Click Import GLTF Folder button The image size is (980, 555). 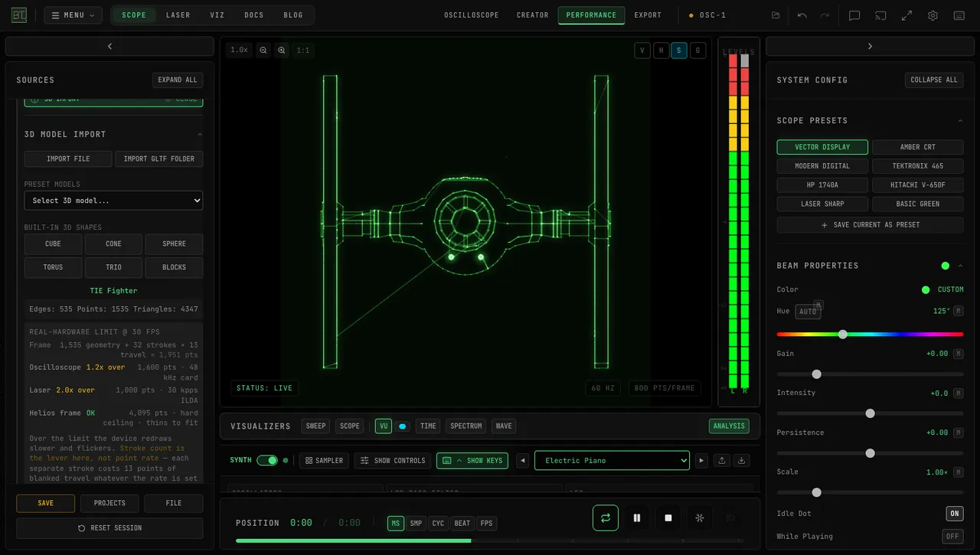[159, 158]
